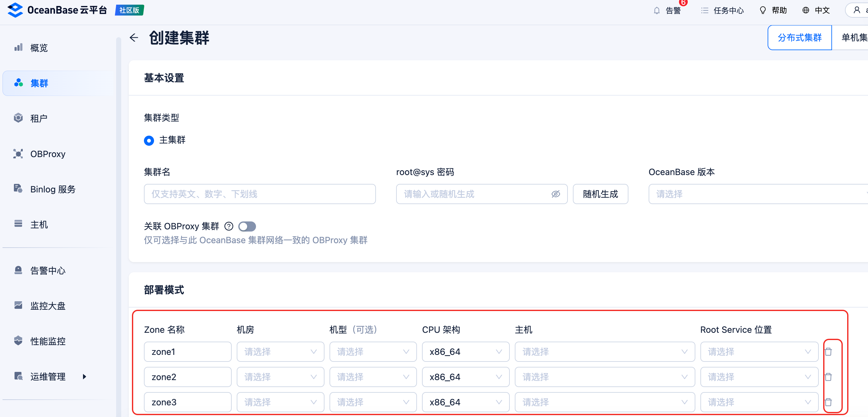868x417 pixels.
Task: Click the 集群名 input field
Action: point(259,194)
